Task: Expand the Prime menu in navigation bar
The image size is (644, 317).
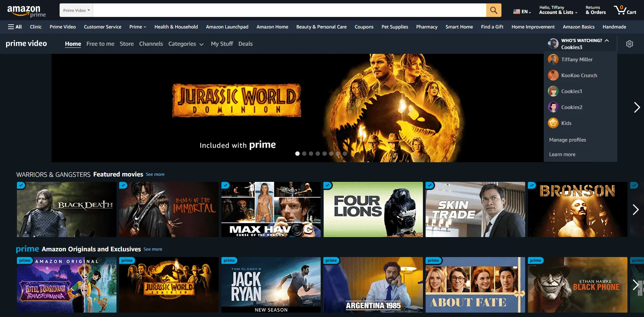Action: click(x=137, y=27)
